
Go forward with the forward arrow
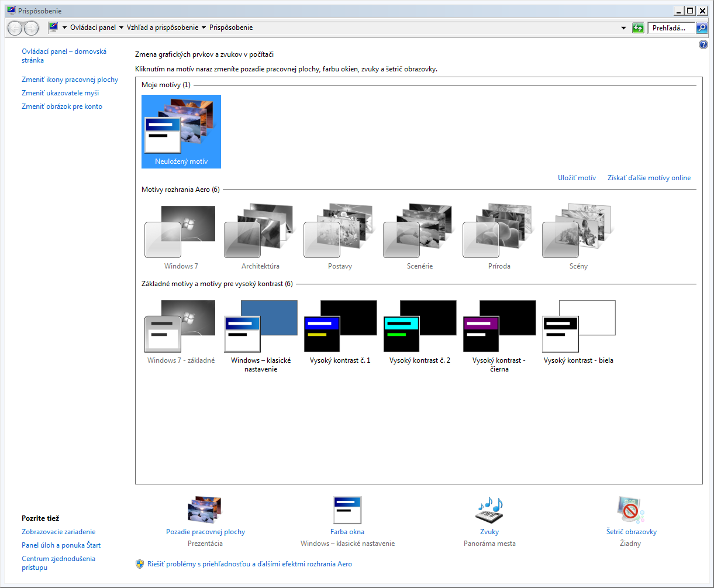tap(31, 27)
